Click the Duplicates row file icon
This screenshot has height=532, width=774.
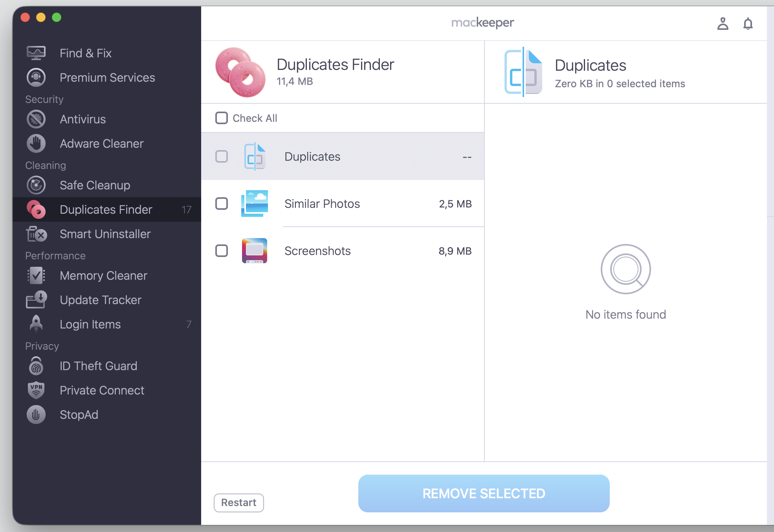coord(255,156)
